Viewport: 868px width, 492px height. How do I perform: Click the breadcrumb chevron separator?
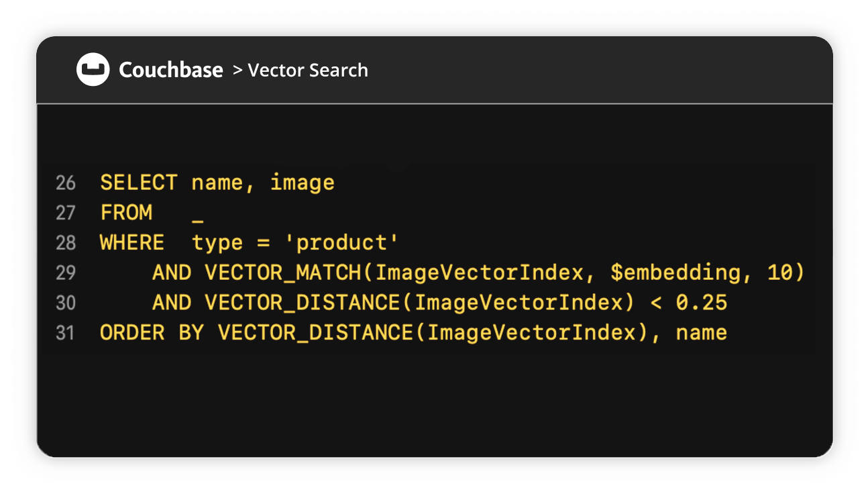pyautogui.click(x=237, y=70)
